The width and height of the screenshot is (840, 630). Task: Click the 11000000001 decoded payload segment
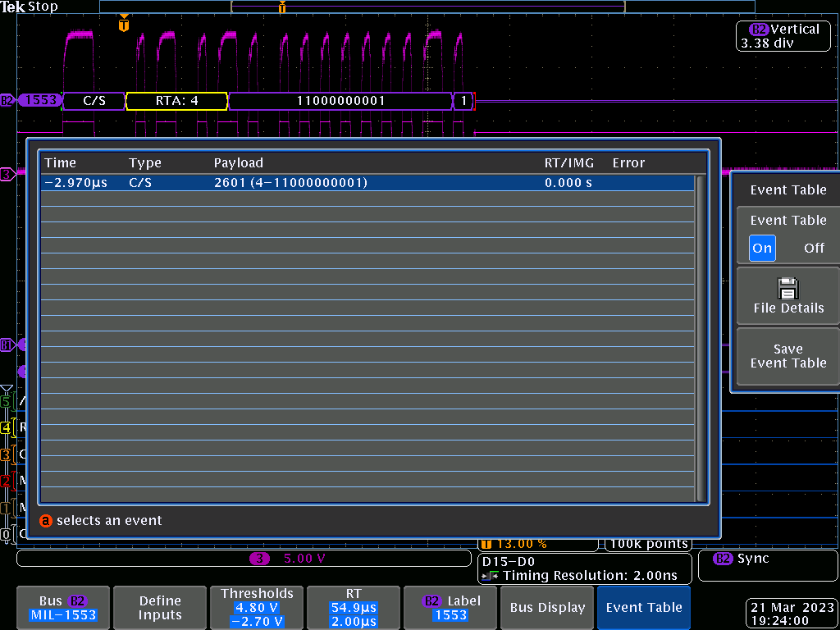coord(340,101)
